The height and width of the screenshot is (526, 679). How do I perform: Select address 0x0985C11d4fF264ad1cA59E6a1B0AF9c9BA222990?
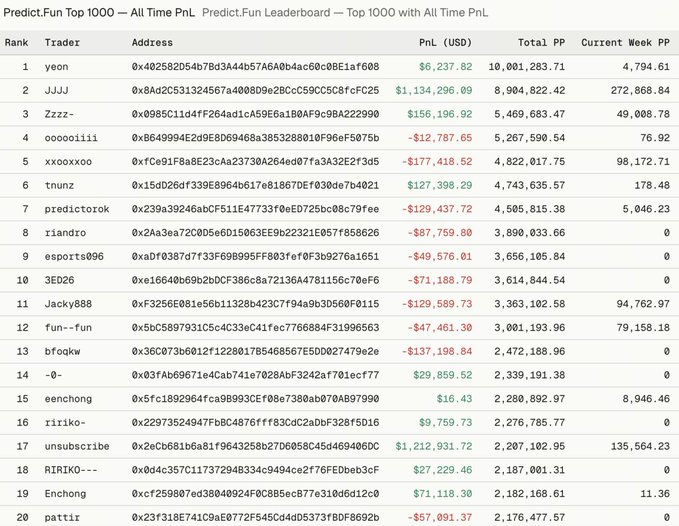pyautogui.click(x=255, y=114)
